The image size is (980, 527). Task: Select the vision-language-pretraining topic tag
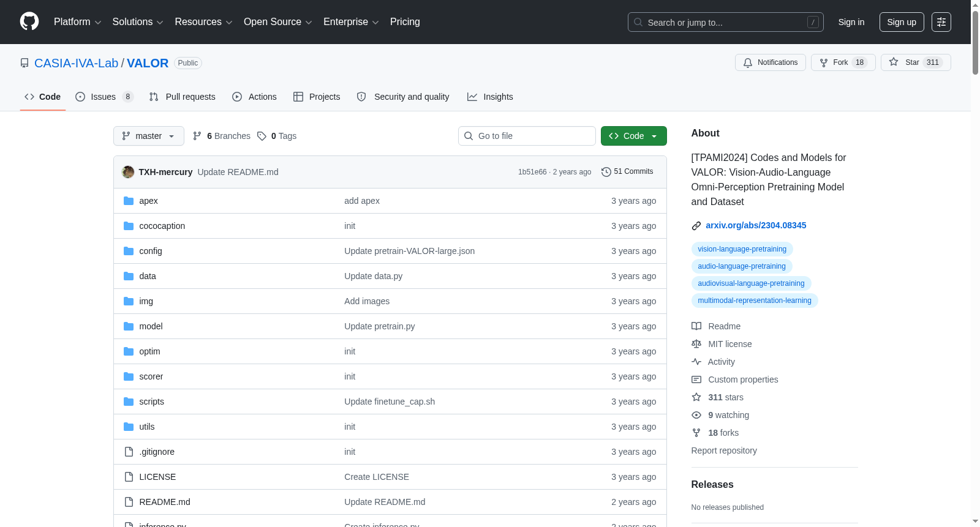742,249
